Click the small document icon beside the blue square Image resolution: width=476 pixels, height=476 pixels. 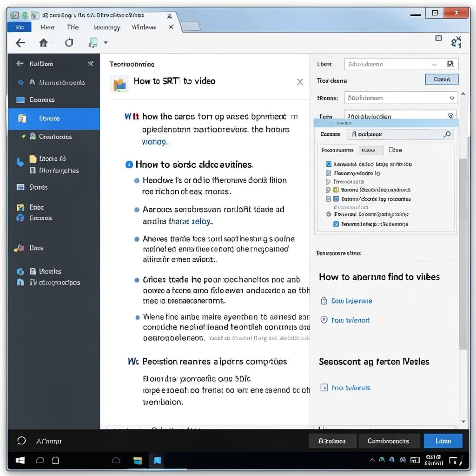pos(328,199)
